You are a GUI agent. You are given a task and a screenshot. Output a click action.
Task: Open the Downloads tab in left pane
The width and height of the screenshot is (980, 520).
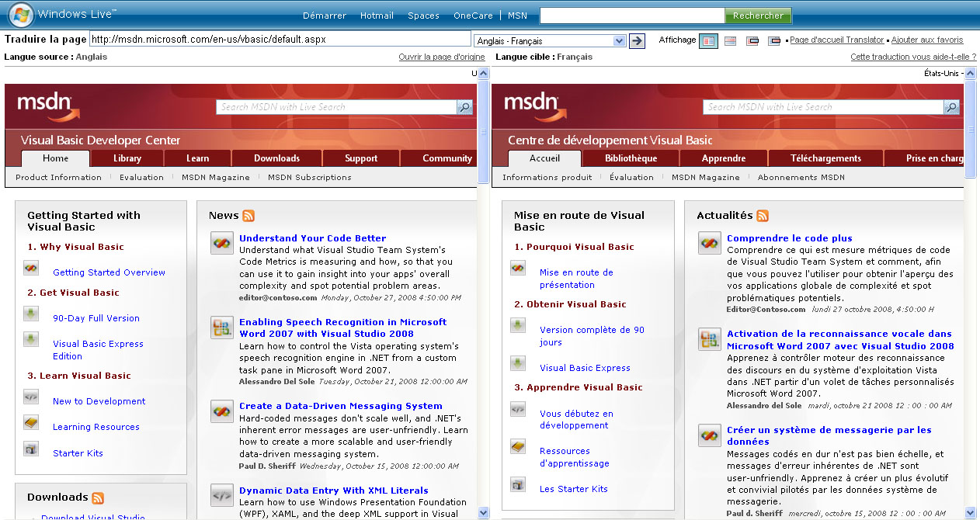pos(277,158)
